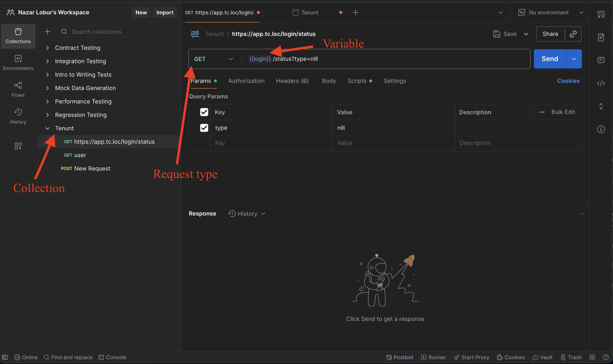Uncheck the type query parameter checkbox

204,128
